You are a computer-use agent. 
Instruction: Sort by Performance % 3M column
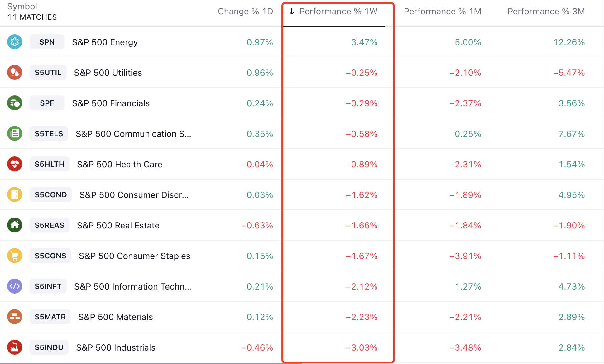click(x=546, y=12)
